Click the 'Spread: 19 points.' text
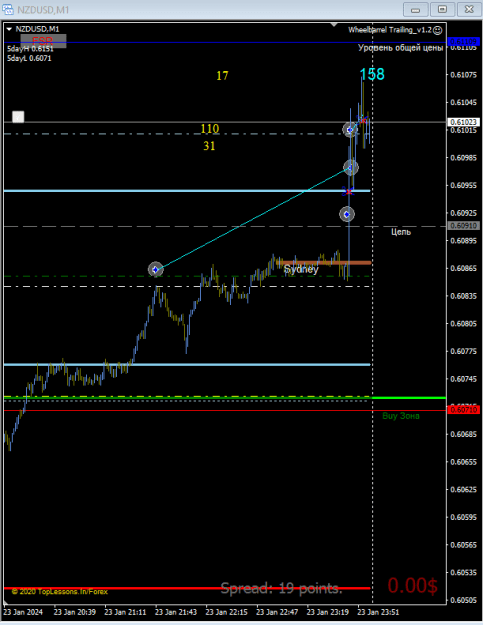 pyautogui.click(x=281, y=588)
